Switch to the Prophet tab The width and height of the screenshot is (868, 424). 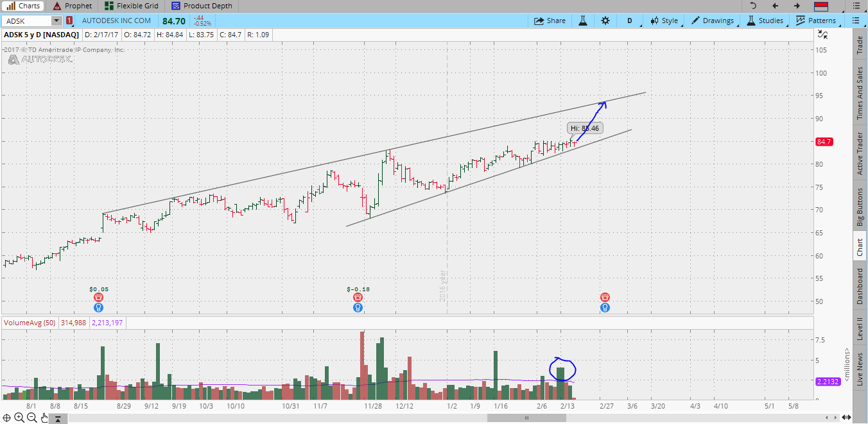[73, 6]
